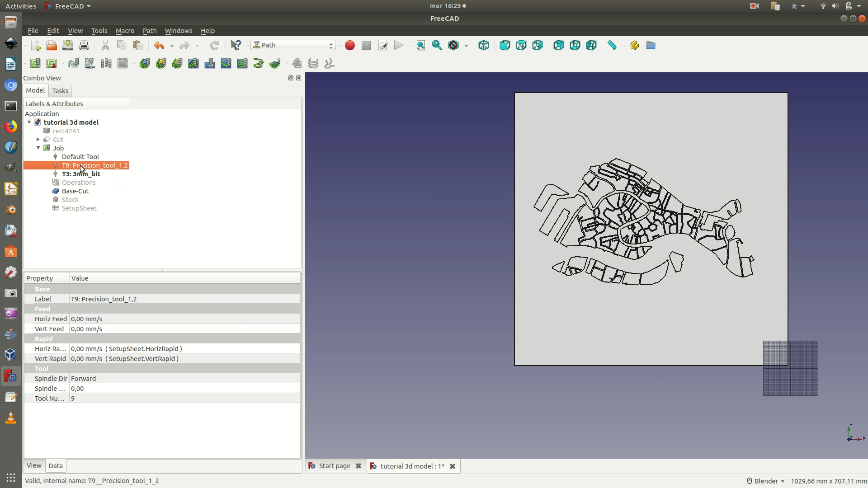This screenshot has height=488, width=868.
Task: Inspect the G-code with the magnifier icon
Action: click(x=74, y=63)
